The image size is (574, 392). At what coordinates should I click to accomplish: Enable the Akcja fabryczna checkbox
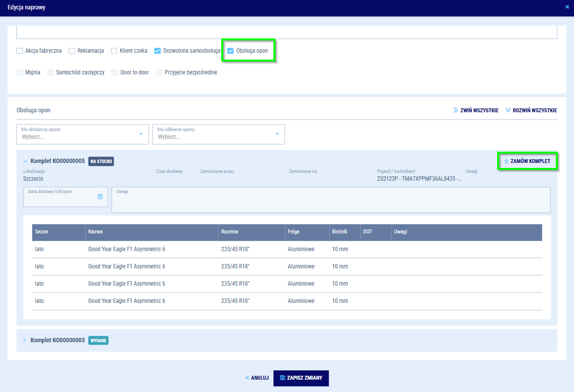pyautogui.click(x=20, y=51)
